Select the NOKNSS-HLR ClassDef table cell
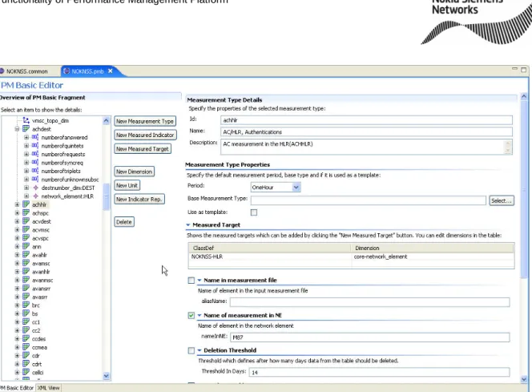This screenshot has height=392, width=532. coord(270,257)
